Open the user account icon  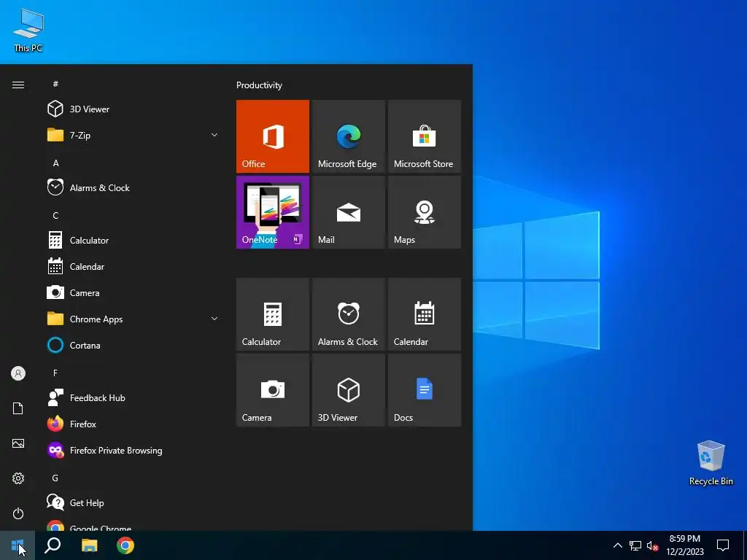pyautogui.click(x=18, y=373)
